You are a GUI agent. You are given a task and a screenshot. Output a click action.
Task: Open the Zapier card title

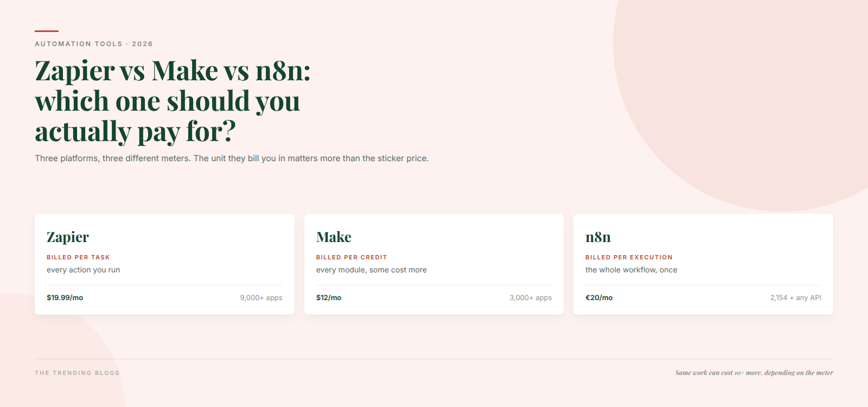click(68, 237)
